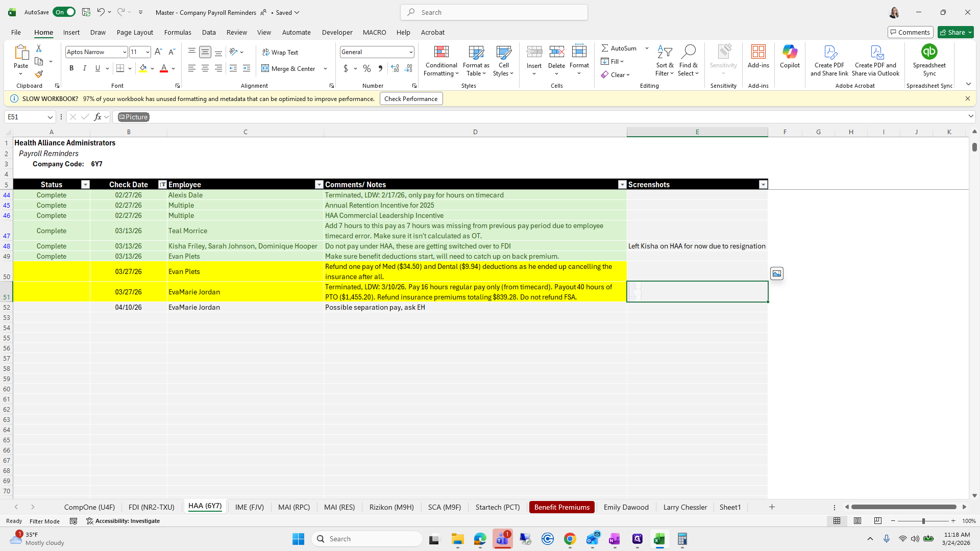
Task: Toggle Bold formatting
Action: (x=71, y=68)
